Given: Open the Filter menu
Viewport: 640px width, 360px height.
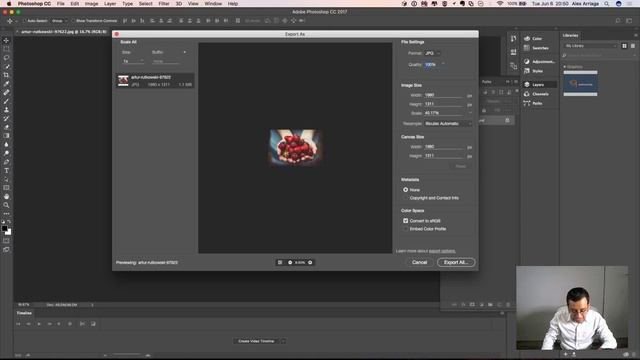Looking at the screenshot, I should point(164,4).
